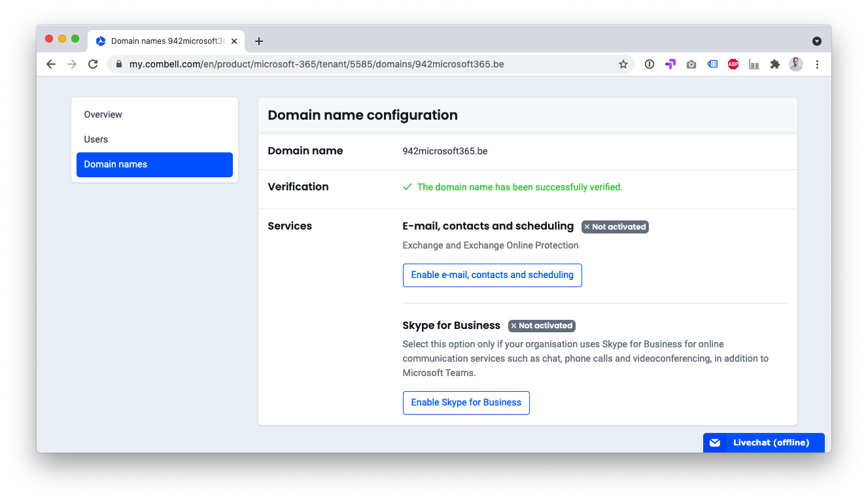Click the browser forward arrow
The image size is (868, 501).
click(x=72, y=64)
